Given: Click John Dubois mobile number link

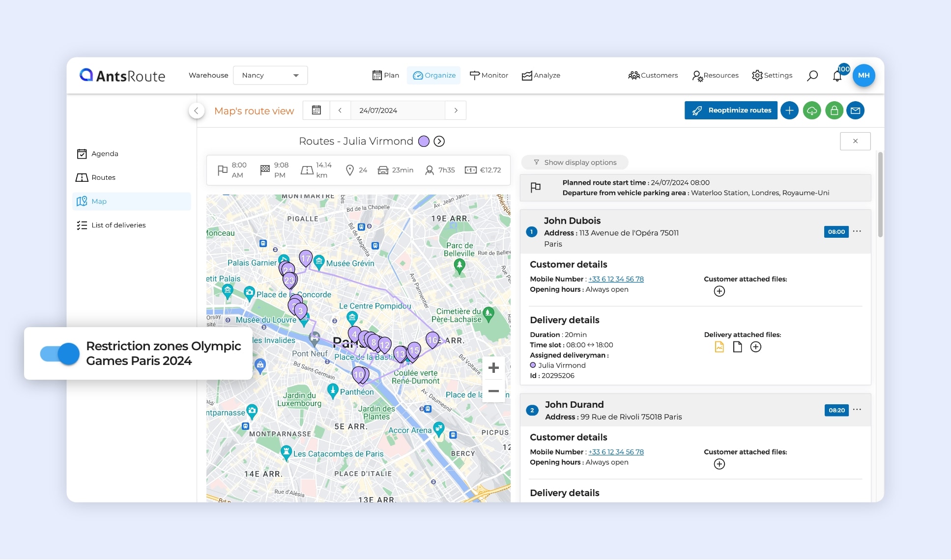Looking at the screenshot, I should coord(616,279).
